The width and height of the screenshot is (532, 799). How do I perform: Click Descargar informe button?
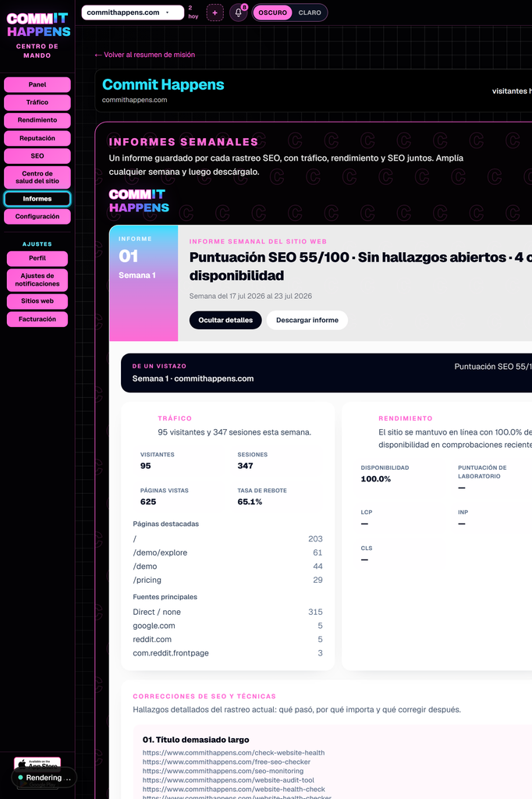307,320
